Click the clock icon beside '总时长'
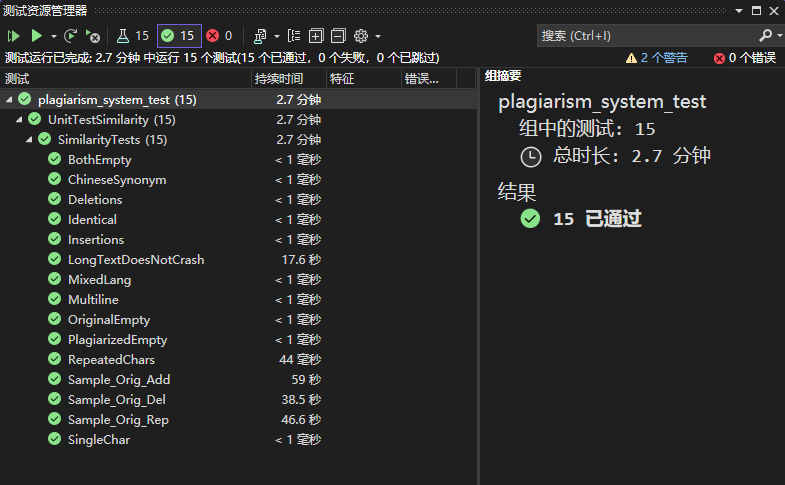The width and height of the screenshot is (785, 485). 531,157
